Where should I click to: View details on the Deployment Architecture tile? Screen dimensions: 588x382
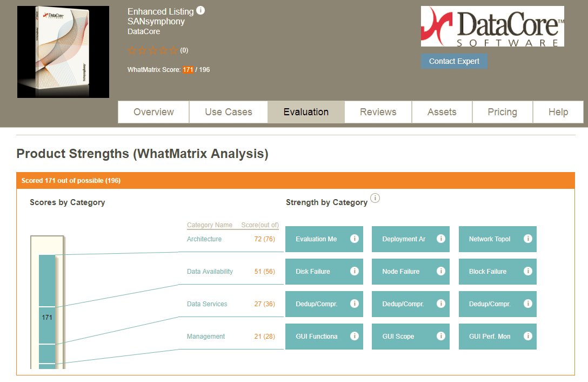(440, 239)
